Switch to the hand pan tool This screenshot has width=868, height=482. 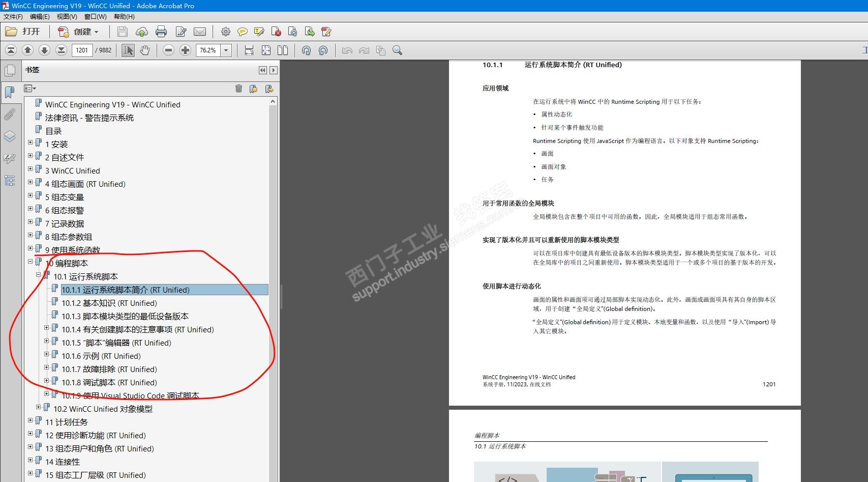(145, 50)
